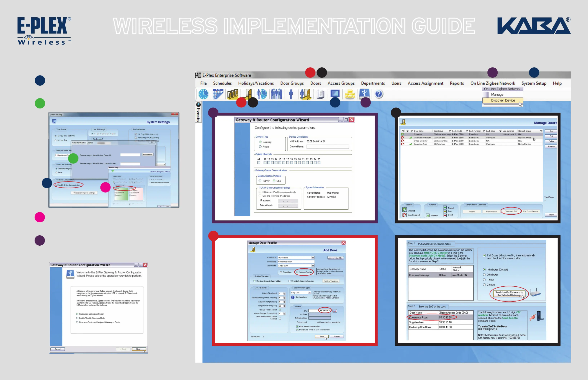Toggle the Passage Mode Enabled checkbox
The image size is (588, 380).
click(280, 310)
